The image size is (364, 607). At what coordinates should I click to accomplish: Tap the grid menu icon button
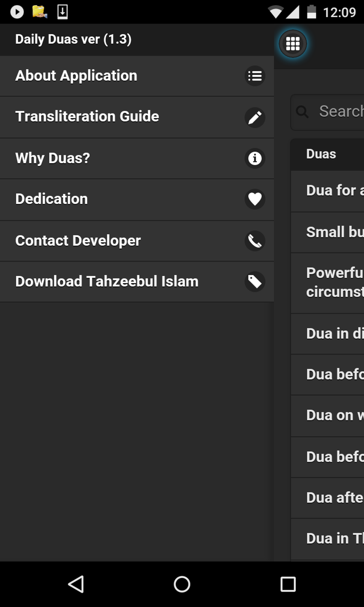(293, 44)
